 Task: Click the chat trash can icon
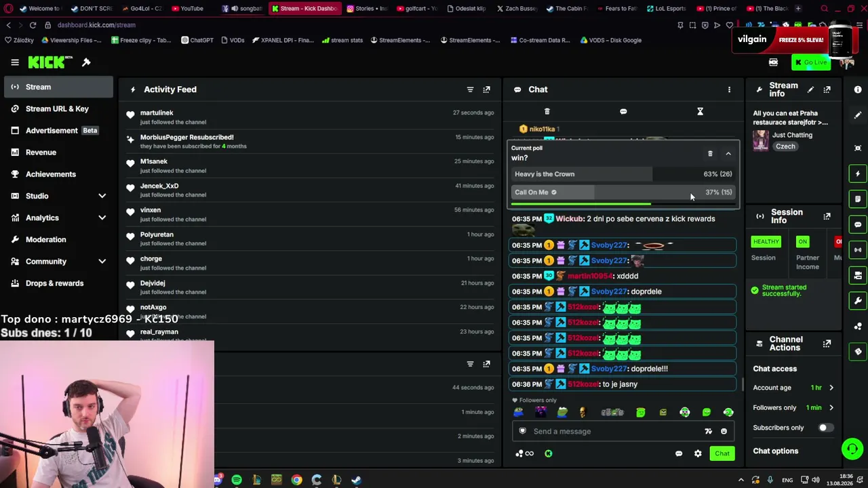click(x=547, y=111)
